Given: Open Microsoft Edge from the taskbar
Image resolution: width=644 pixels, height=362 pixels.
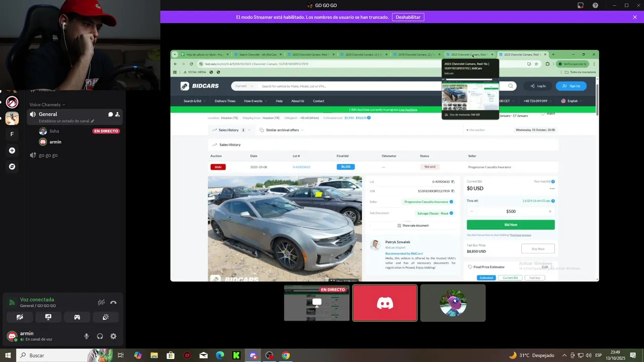Looking at the screenshot, I should 220,355.
